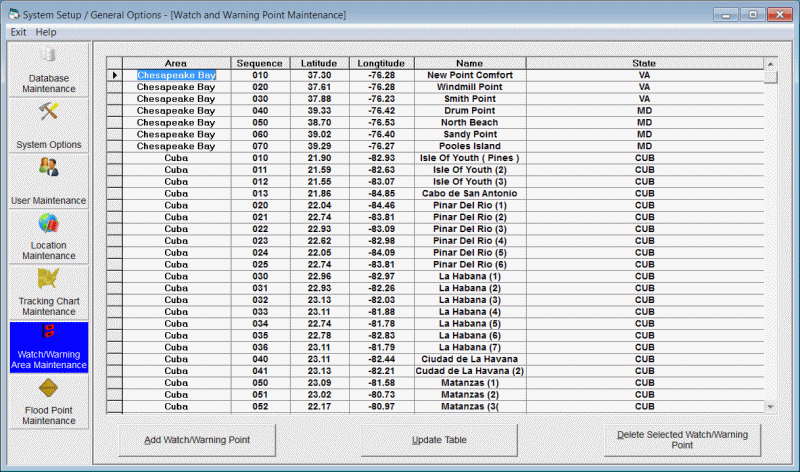Select the Isle Of Youth (3) cell
This screenshot has height=472, width=800.
click(x=470, y=182)
